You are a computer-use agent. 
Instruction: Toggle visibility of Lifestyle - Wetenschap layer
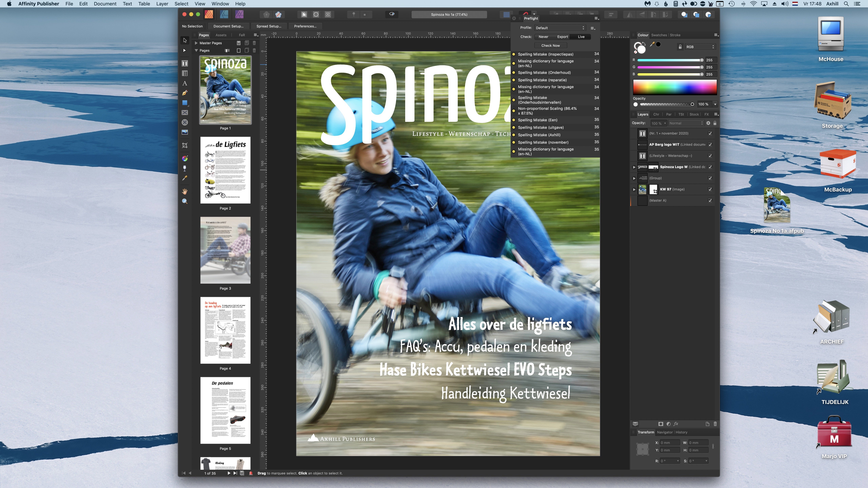click(710, 156)
